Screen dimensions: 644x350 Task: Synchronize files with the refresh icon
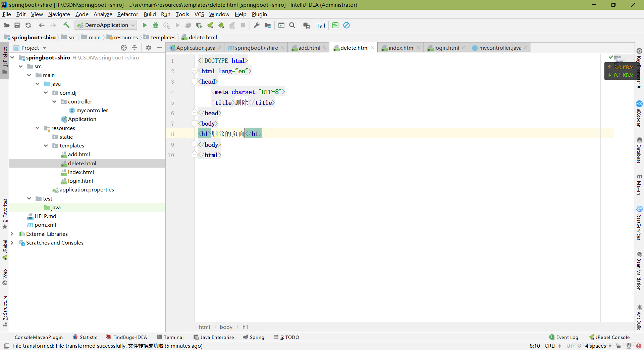coord(28,25)
